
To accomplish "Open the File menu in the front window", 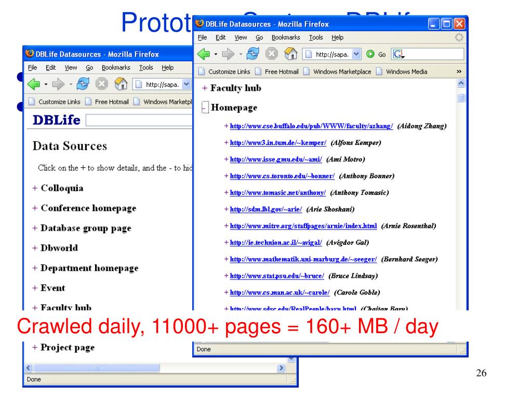I will click(x=203, y=37).
